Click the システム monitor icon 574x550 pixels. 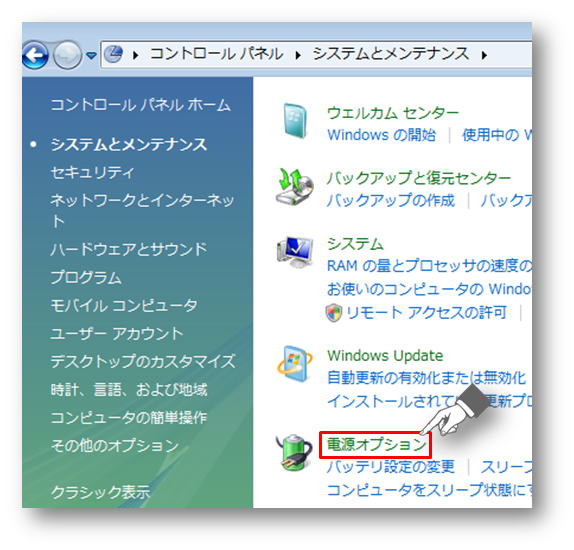pos(295,252)
